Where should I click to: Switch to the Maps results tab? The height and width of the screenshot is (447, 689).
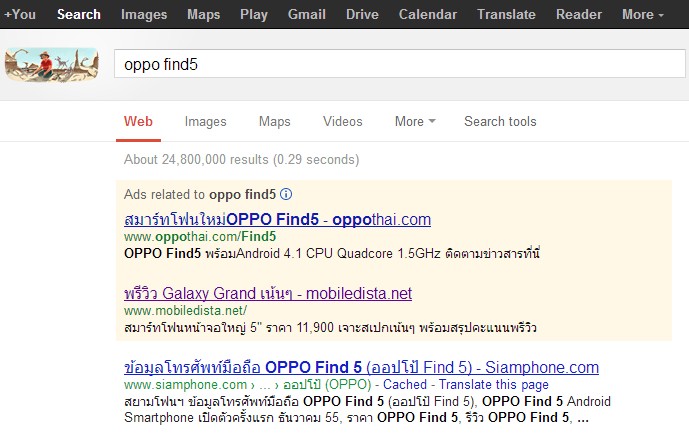[274, 121]
